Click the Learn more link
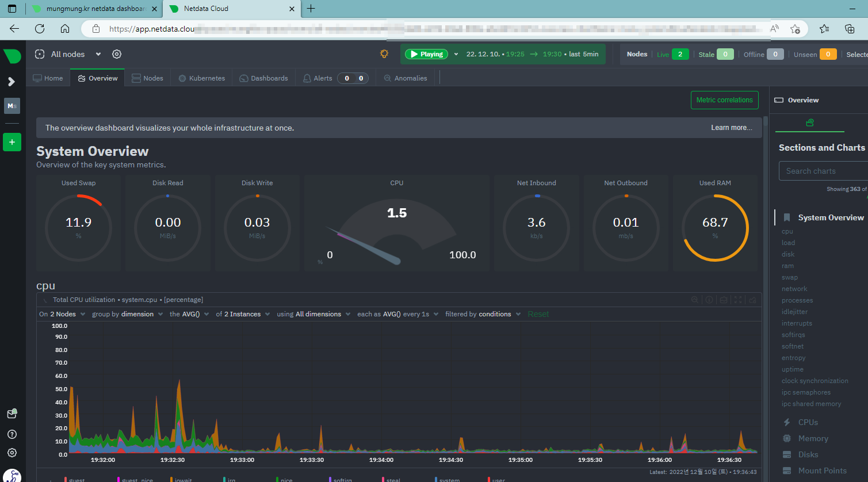868x482 pixels. click(731, 128)
